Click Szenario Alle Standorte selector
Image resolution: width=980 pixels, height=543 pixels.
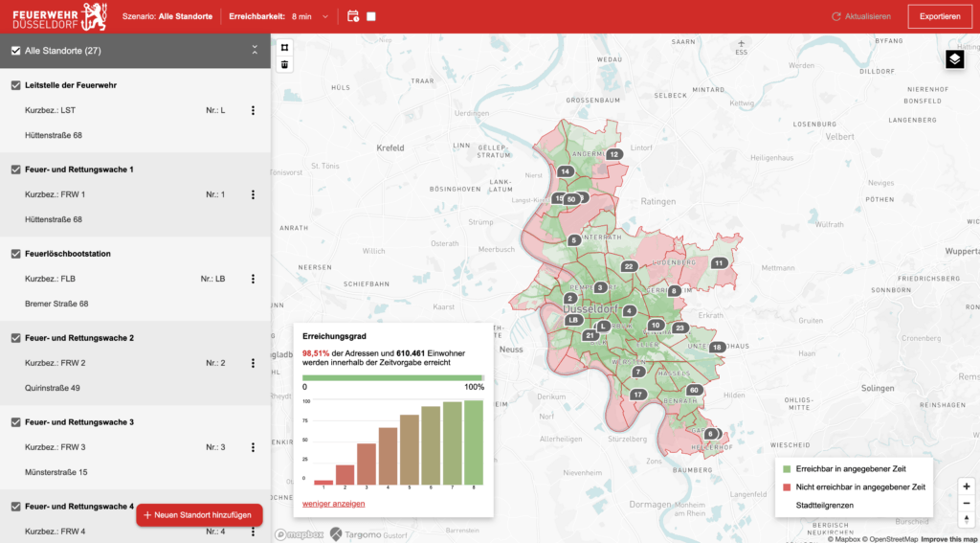tap(167, 16)
